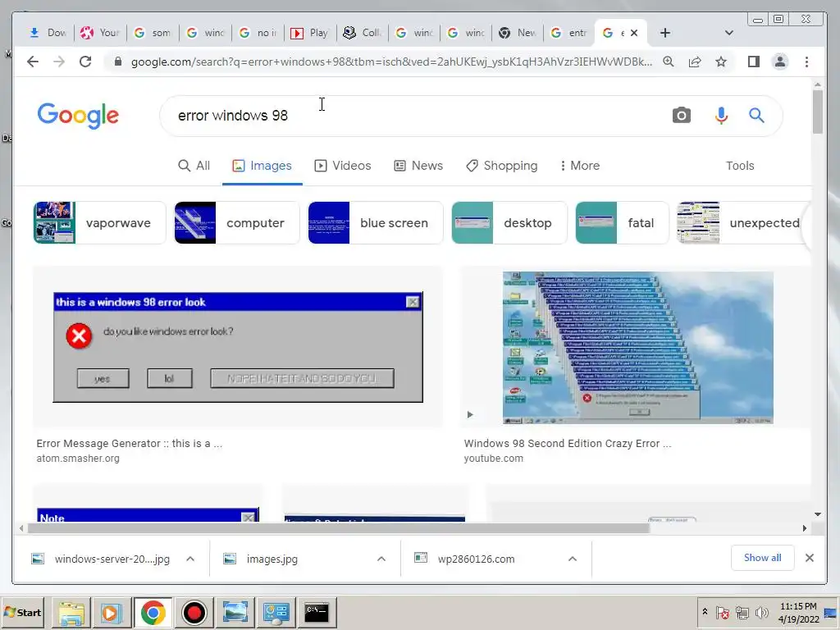Image resolution: width=840 pixels, height=630 pixels.
Task: Close the downloads bar
Action: point(810,558)
